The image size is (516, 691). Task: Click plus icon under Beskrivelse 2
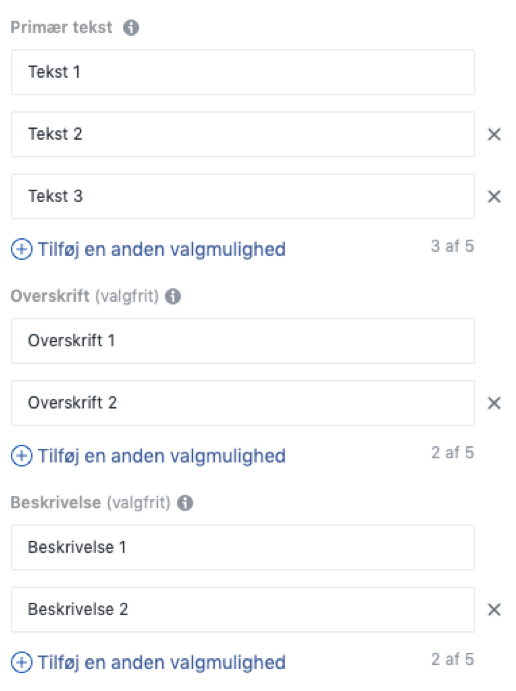22,662
